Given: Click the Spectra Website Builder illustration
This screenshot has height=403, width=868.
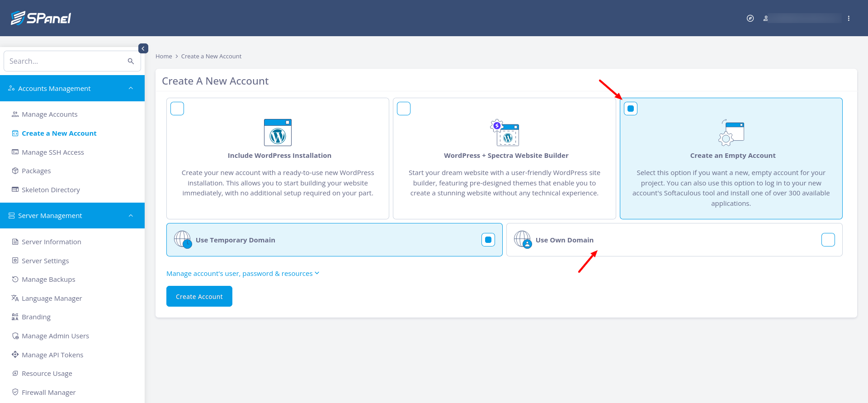Looking at the screenshot, I should point(505,133).
